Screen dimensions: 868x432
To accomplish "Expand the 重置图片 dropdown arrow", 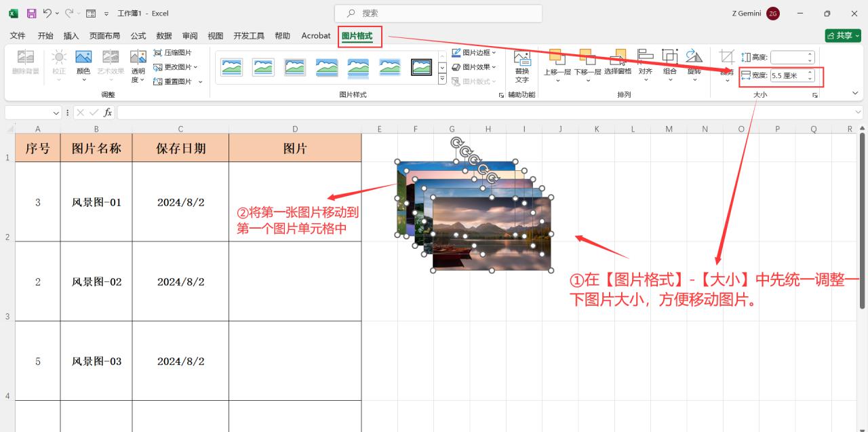I will click(201, 81).
